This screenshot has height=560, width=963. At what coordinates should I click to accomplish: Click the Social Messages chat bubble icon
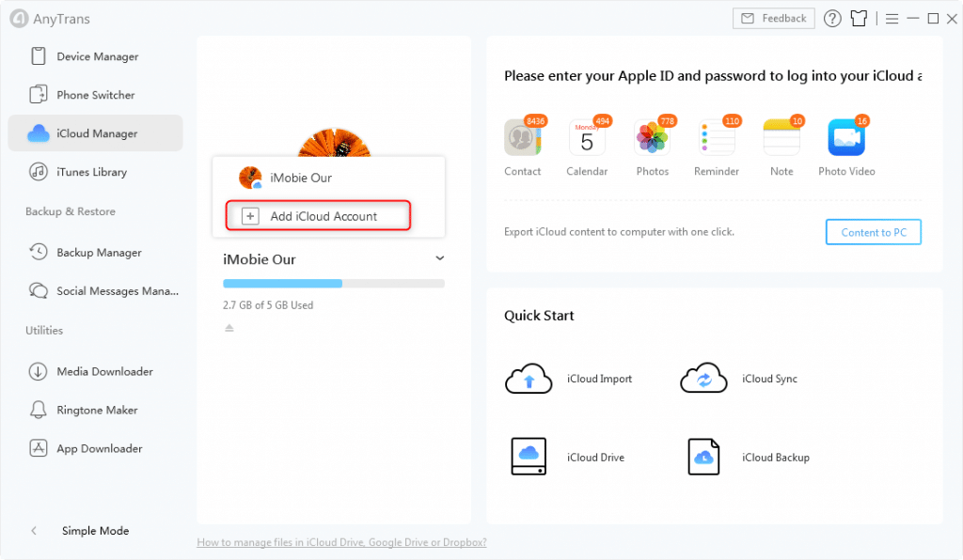coord(38,290)
